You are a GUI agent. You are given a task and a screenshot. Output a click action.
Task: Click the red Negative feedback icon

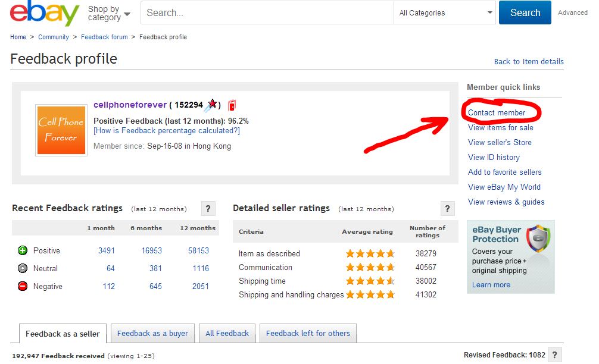23,287
